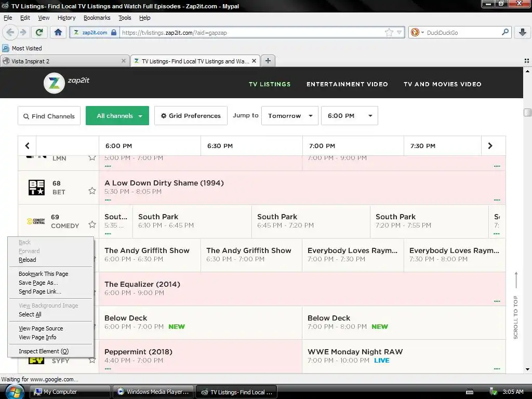Open the Tools menu
This screenshot has height=399, width=532.
[x=125, y=18]
